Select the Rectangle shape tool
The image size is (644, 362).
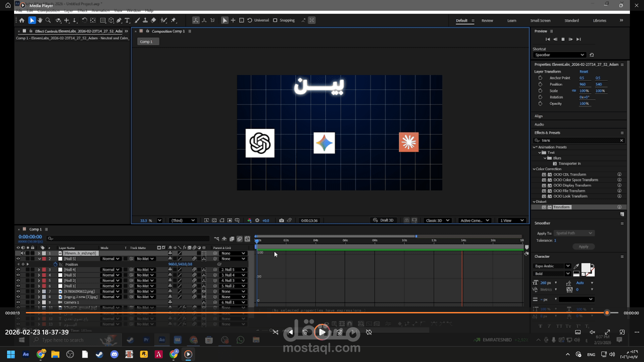tap(103, 20)
